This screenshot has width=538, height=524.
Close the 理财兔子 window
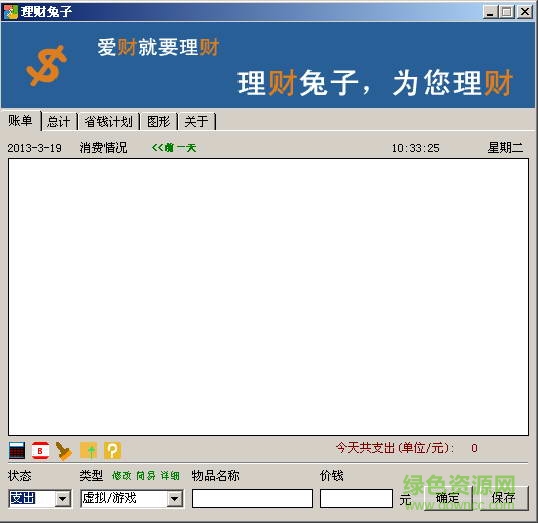click(525, 12)
